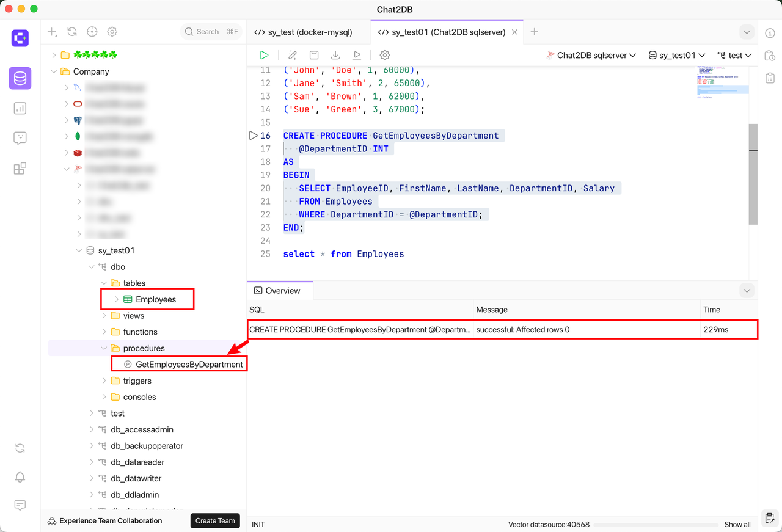Open tree settings gear icon
The image size is (782, 532).
[x=112, y=32]
